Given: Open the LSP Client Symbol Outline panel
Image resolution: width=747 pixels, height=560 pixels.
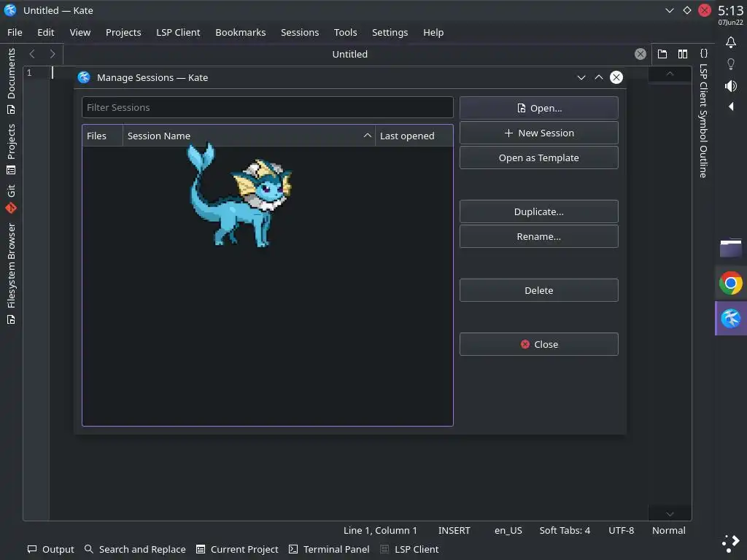Looking at the screenshot, I should pyautogui.click(x=703, y=121).
